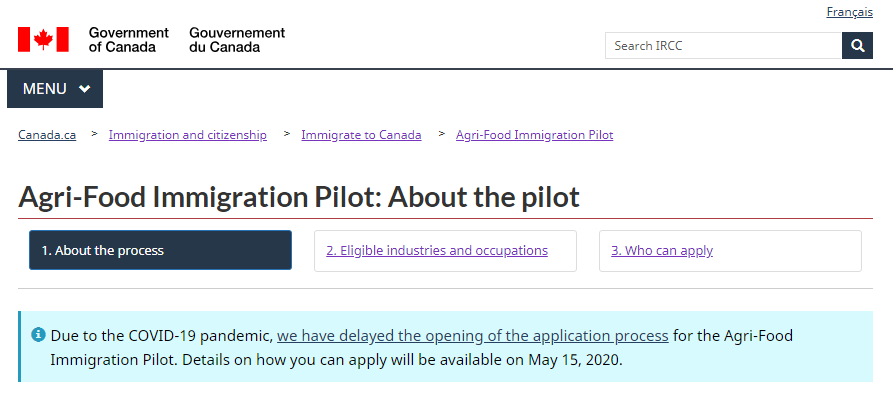Expand the MENU dropdown chevron
893x402 pixels.
pos(85,88)
